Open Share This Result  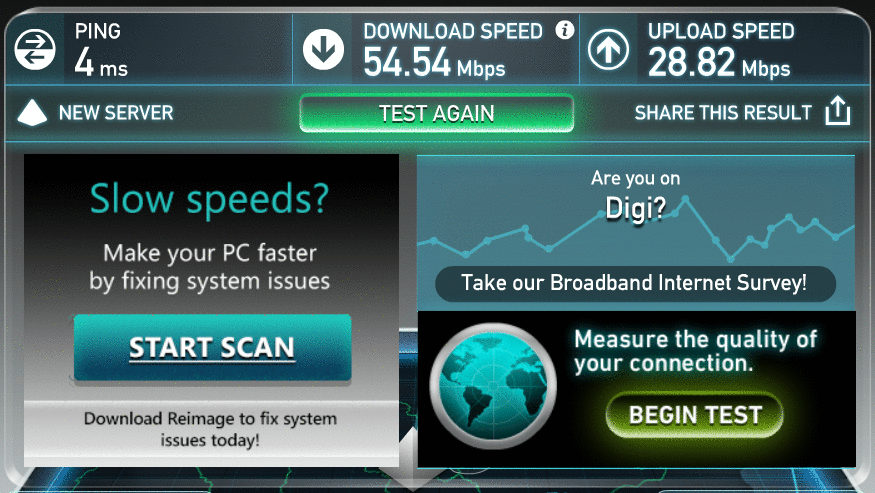tap(723, 113)
